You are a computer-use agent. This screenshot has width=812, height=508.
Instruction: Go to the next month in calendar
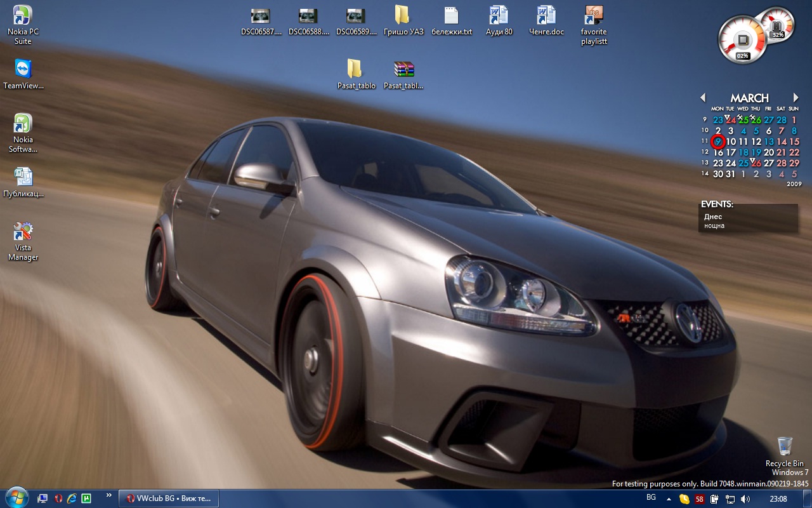click(796, 98)
